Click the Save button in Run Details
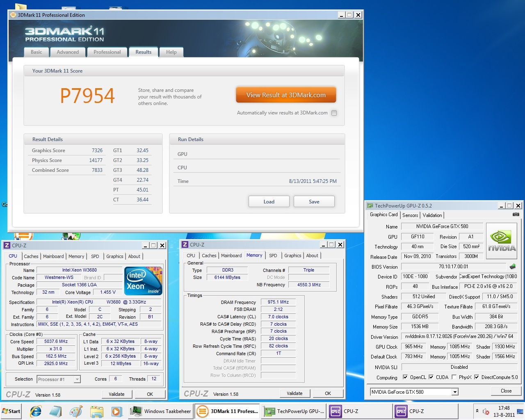Screen dimensions: 525x420 click(314, 201)
